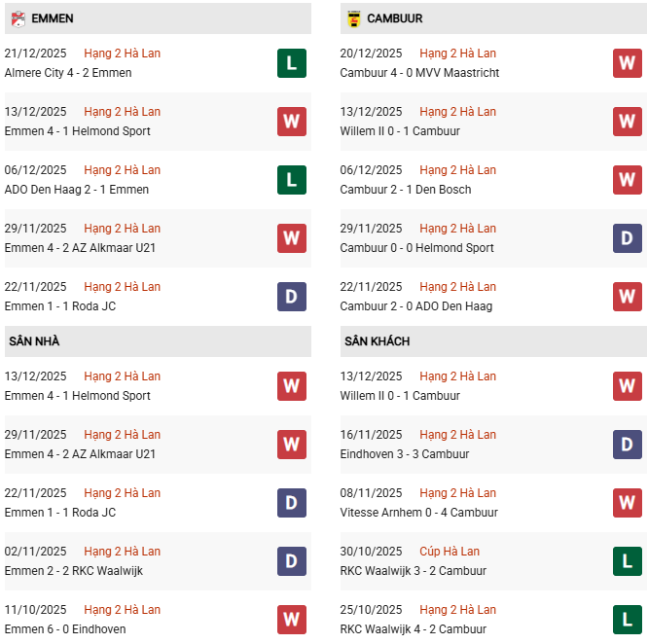Click the D badge for Emmen 2-2 RKC Waalwijk
This screenshot has height=644, width=648.
point(292,561)
